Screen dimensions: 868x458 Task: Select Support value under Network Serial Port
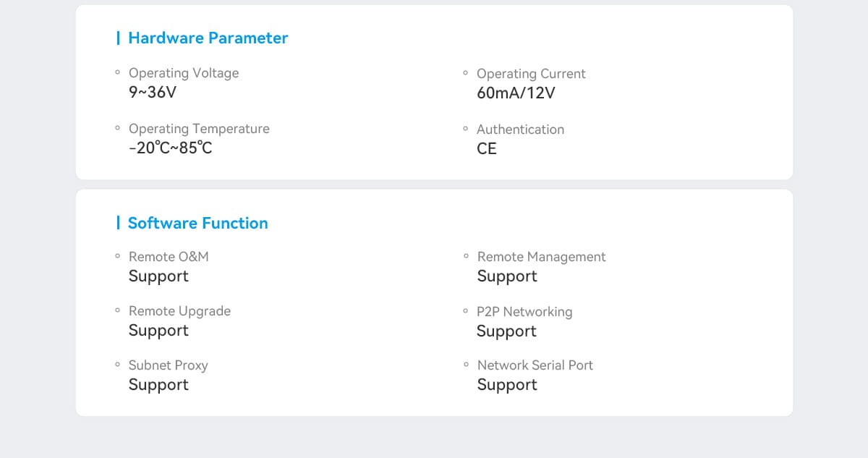point(507,385)
